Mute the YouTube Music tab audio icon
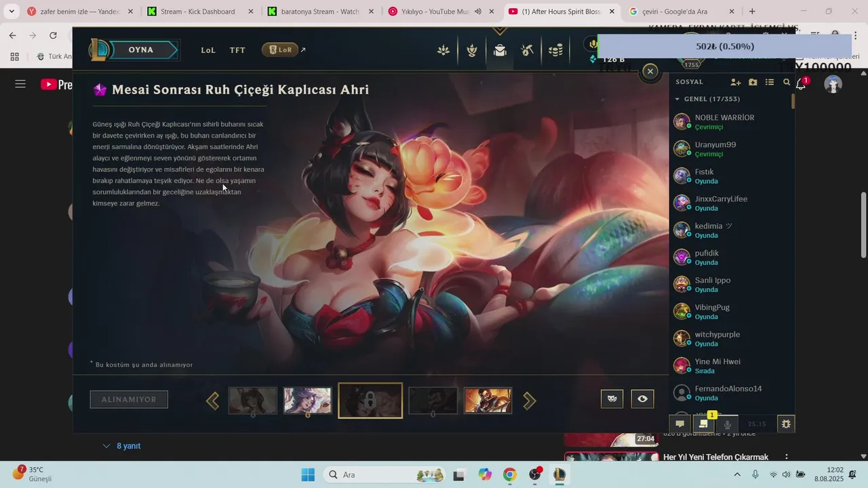The width and height of the screenshot is (868, 488). click(477, 12)
